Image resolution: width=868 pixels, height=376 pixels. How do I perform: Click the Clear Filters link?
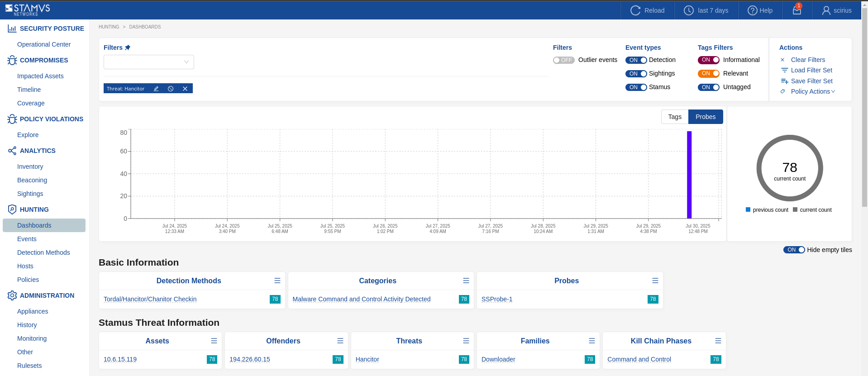(x=808, y=60)
